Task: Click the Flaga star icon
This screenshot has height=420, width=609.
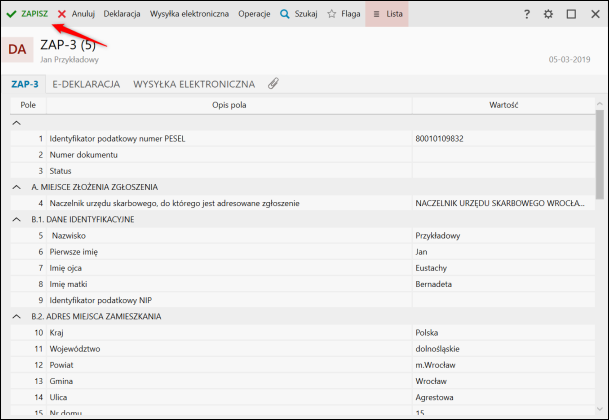Action: click(331, 14)
